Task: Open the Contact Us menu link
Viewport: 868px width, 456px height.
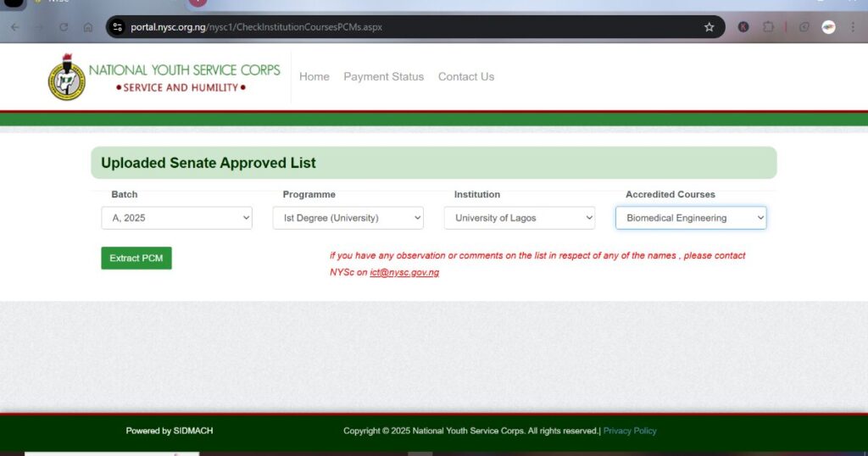Action: 465,76
